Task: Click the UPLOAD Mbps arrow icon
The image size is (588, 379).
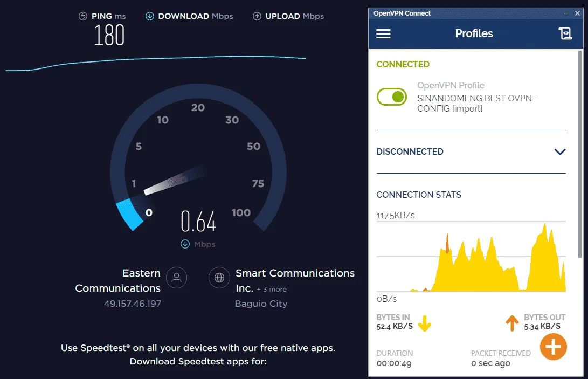Action: click(257, 16)
